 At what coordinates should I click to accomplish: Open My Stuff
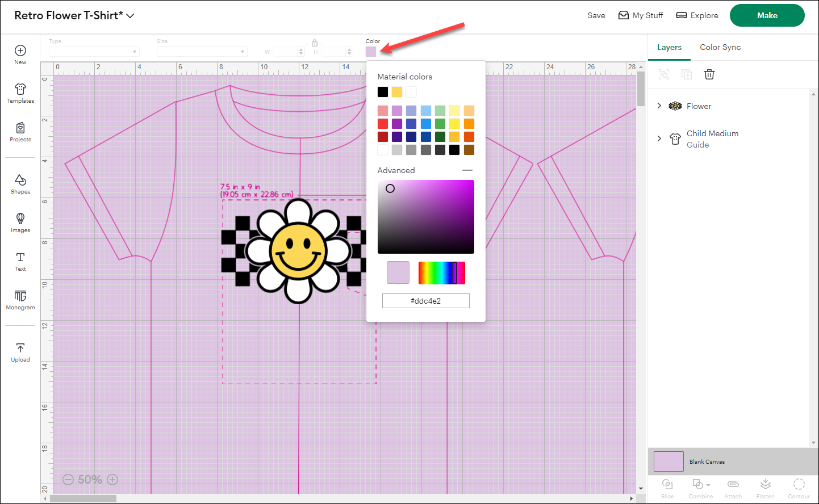point(641,15)
